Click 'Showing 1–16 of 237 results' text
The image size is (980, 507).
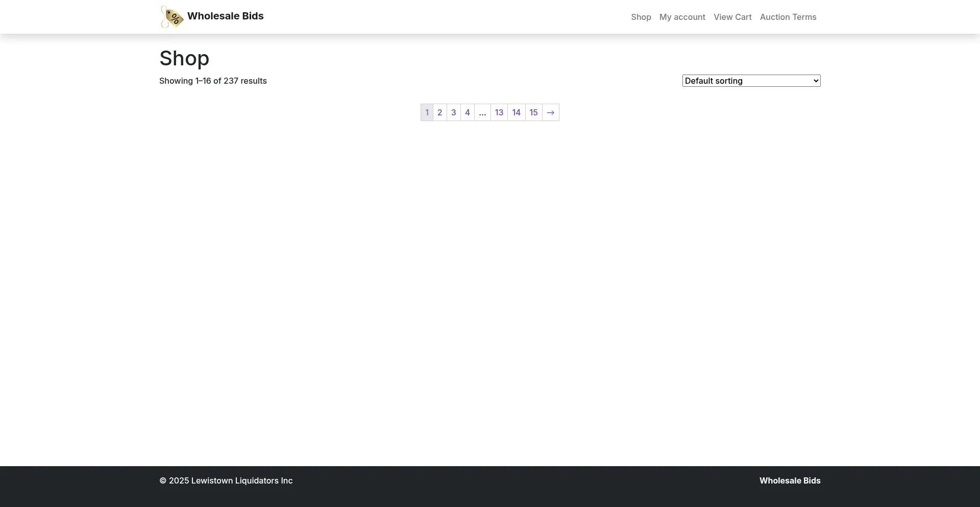[213, 81]
